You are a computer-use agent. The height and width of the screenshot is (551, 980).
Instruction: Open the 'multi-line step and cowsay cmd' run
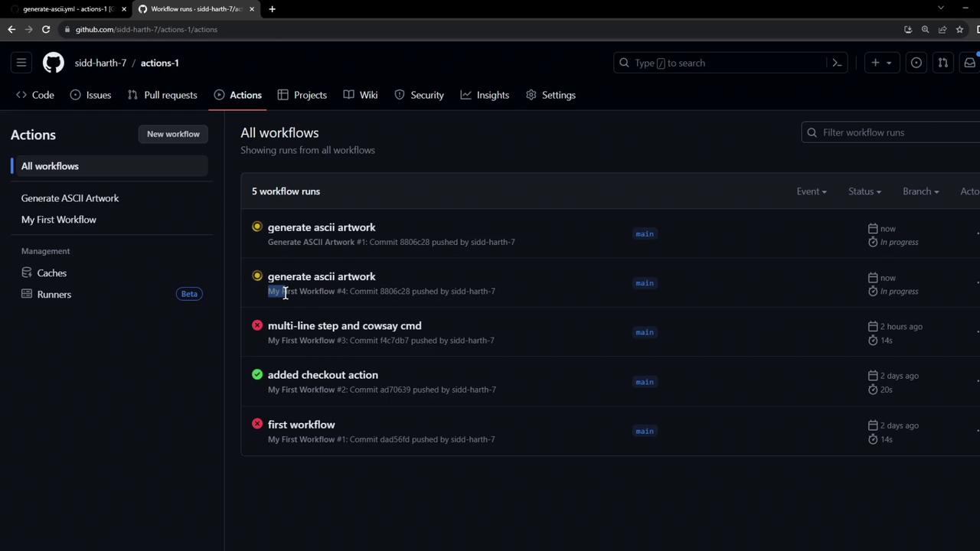(x=344, y=325)
